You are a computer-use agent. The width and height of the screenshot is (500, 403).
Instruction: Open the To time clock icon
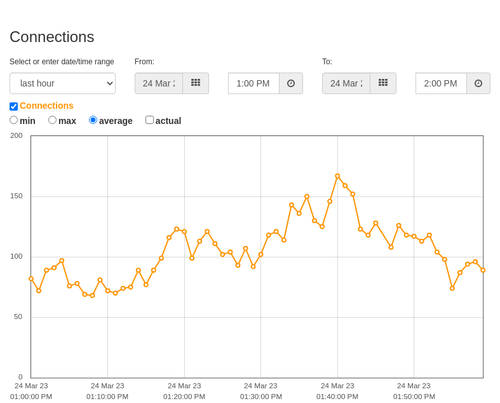point(478,83)
